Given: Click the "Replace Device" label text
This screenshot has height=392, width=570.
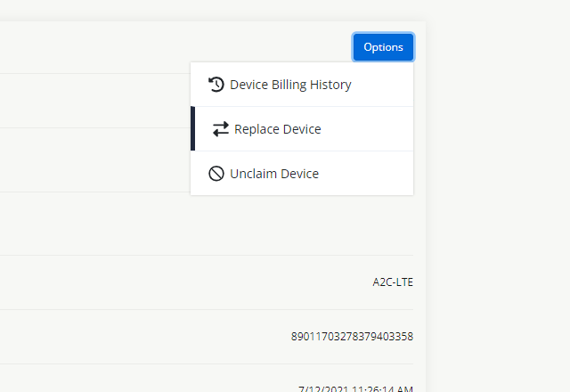Looking at the screenshot, I should coord(278,129).
